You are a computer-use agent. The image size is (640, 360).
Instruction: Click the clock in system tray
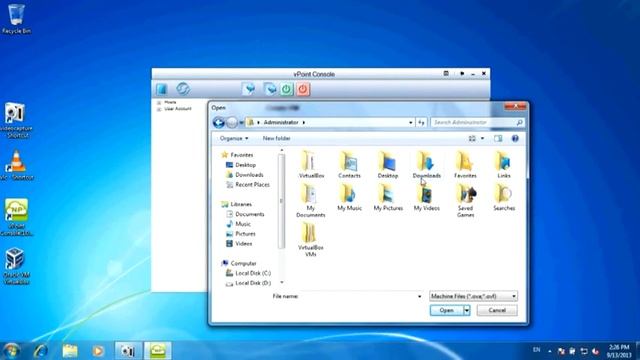[619, 351]
